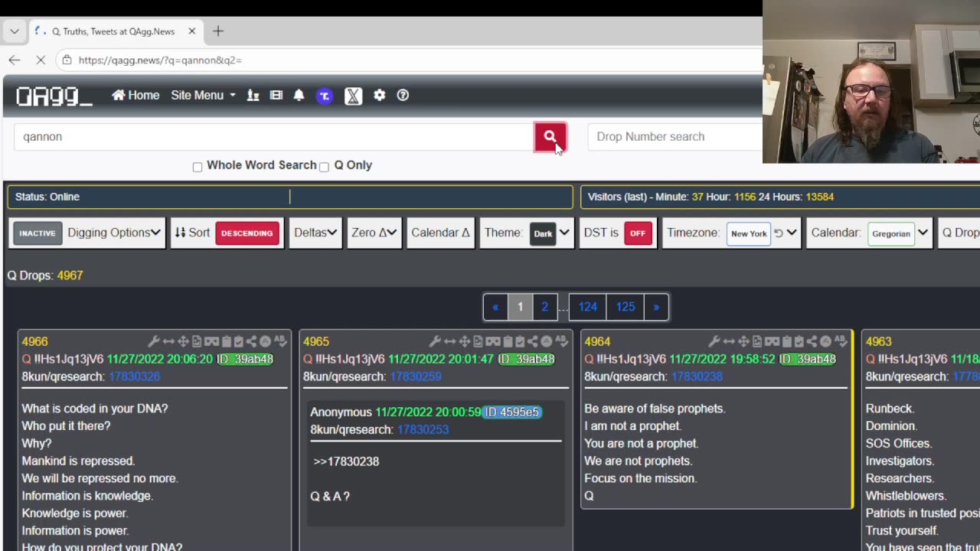Click the spell-check AB icon on drop 4964
980x551 pixels.
842,341
